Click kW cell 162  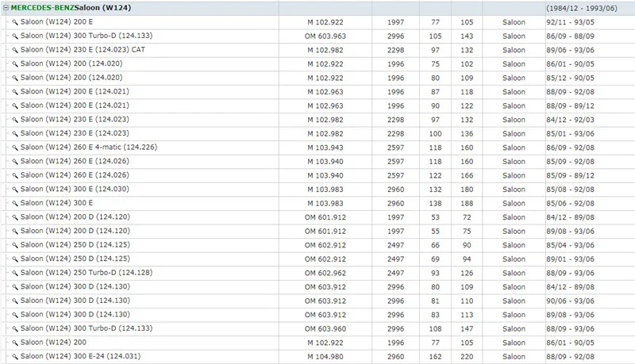(x=435, y=357)
